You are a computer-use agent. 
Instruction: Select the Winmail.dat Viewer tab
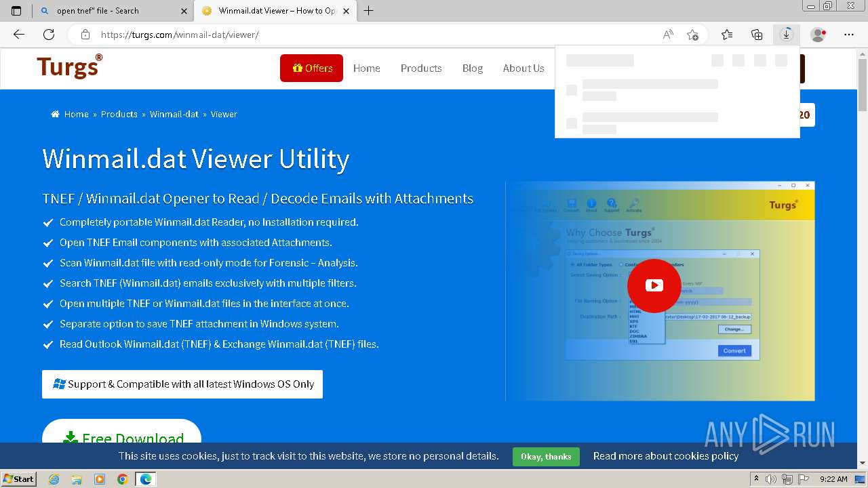pos(275,11)
